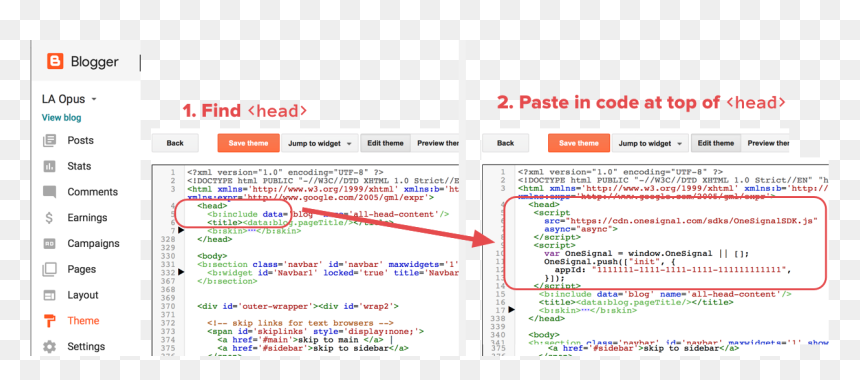The image size is (860, 380).
Task: Follow the View blog link
Action: click(61, 117)
